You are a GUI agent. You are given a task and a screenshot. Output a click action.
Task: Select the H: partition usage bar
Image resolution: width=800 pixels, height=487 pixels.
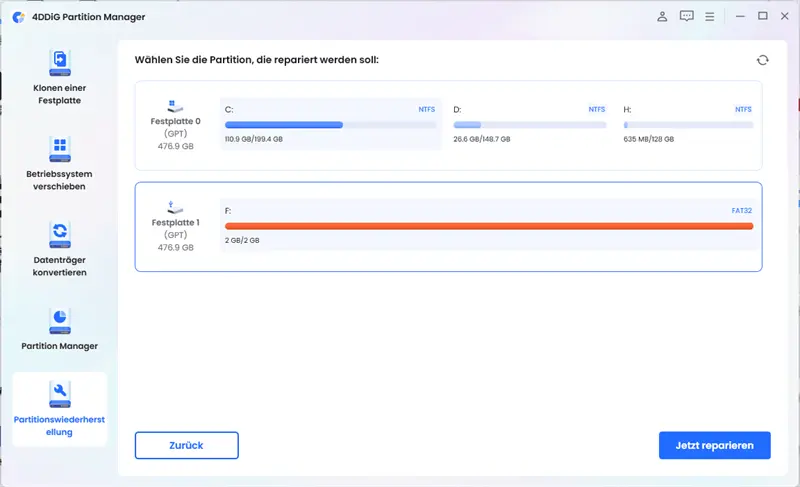688,125
